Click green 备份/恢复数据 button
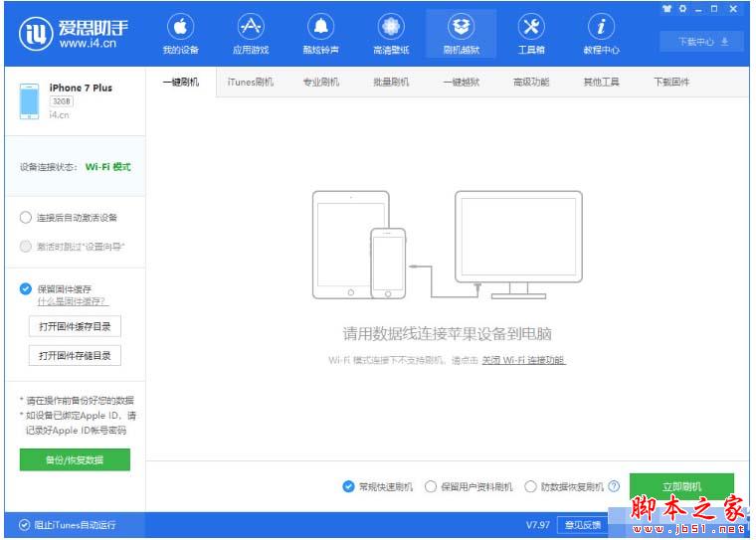This screenshot has height=540, width=756. (75, 459)
